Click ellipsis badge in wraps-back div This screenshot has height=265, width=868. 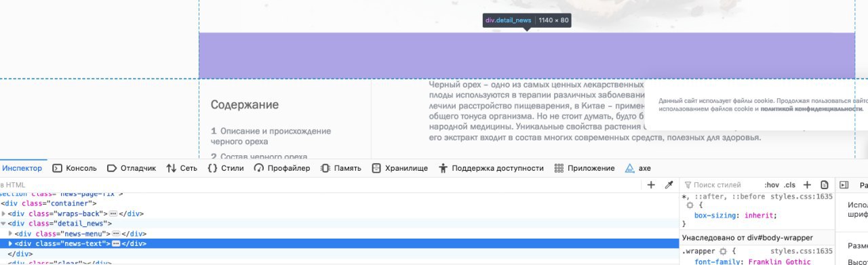[114, 213]
